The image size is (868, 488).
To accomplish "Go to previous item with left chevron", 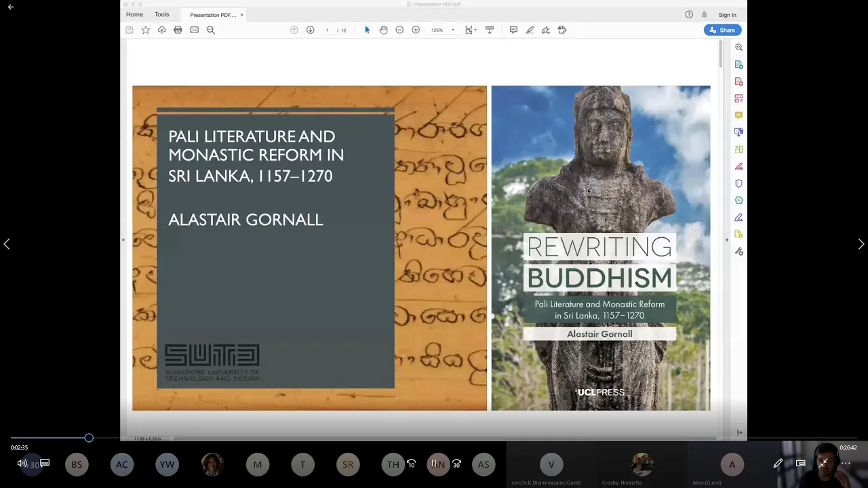I will (7, 244).
